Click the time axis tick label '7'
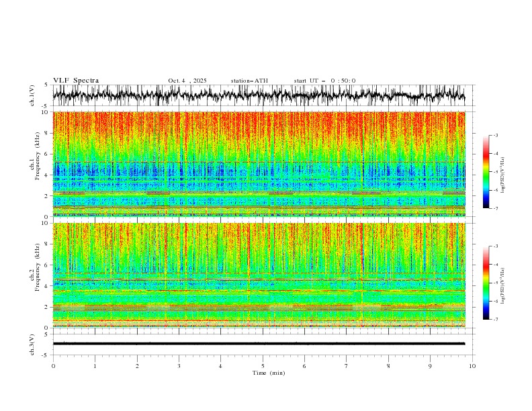 point(347,366)
